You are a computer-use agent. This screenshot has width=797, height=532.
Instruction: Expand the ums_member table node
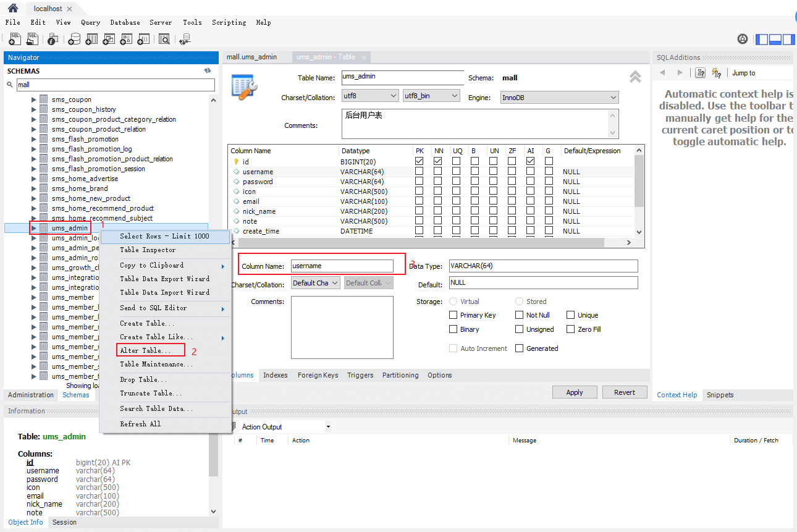[x=34, y=297]
